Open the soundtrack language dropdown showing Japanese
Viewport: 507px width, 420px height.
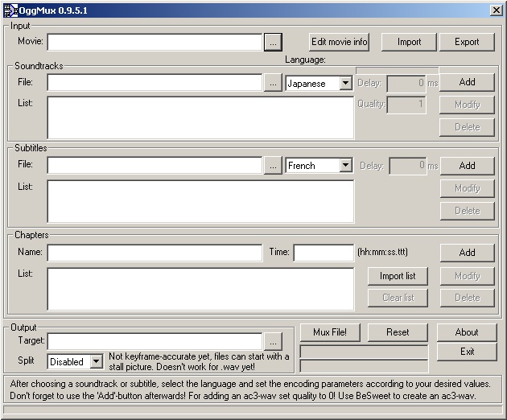pos(319,84)
